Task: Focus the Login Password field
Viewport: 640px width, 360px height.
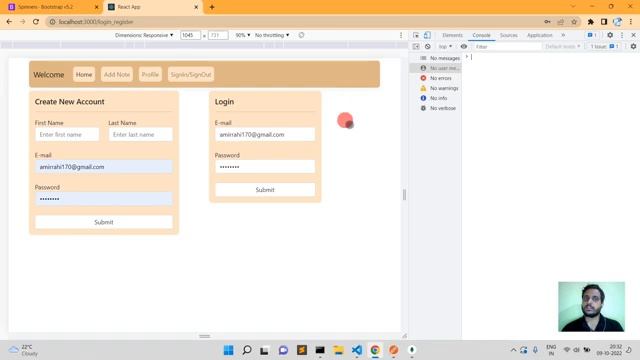Action: point(265,167)
